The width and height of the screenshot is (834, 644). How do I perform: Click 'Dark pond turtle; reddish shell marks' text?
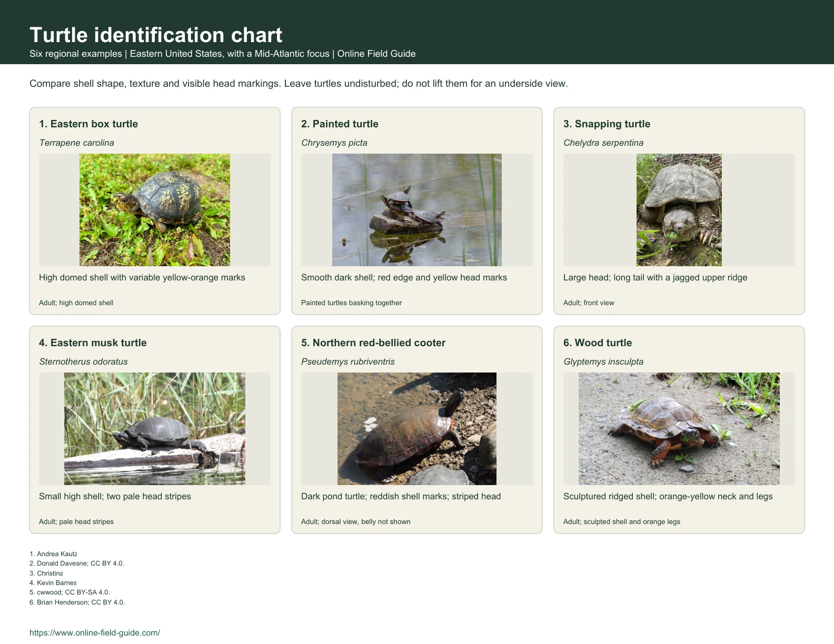coord(401,496)
